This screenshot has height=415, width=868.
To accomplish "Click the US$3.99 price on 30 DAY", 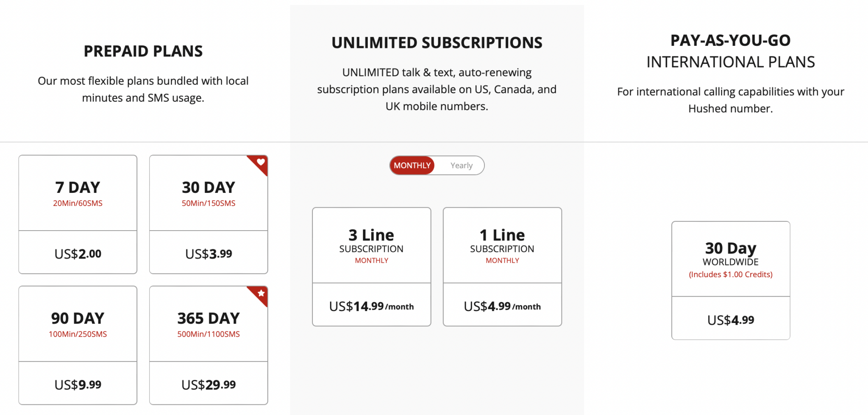I will (x=209, y=254).
